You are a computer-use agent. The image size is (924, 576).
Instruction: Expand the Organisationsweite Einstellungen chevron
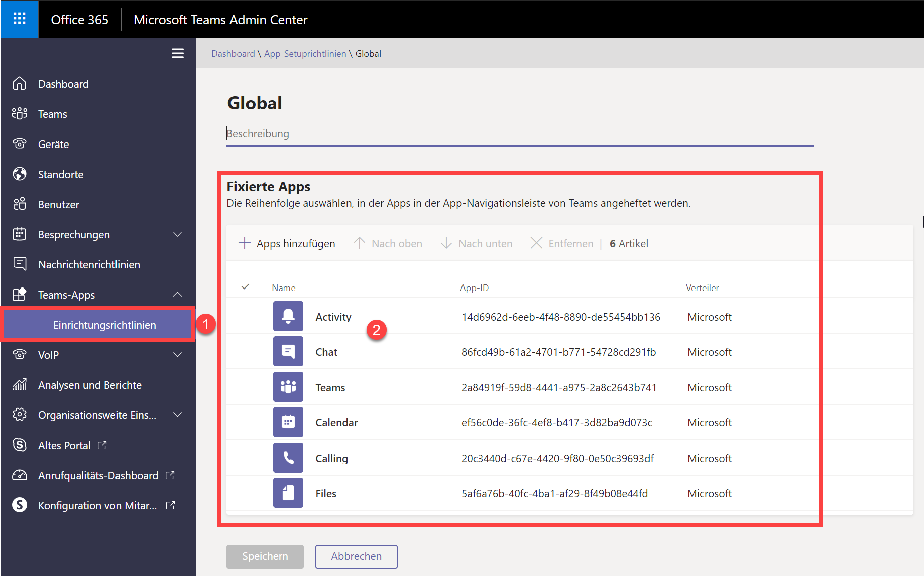pos(178,415)
